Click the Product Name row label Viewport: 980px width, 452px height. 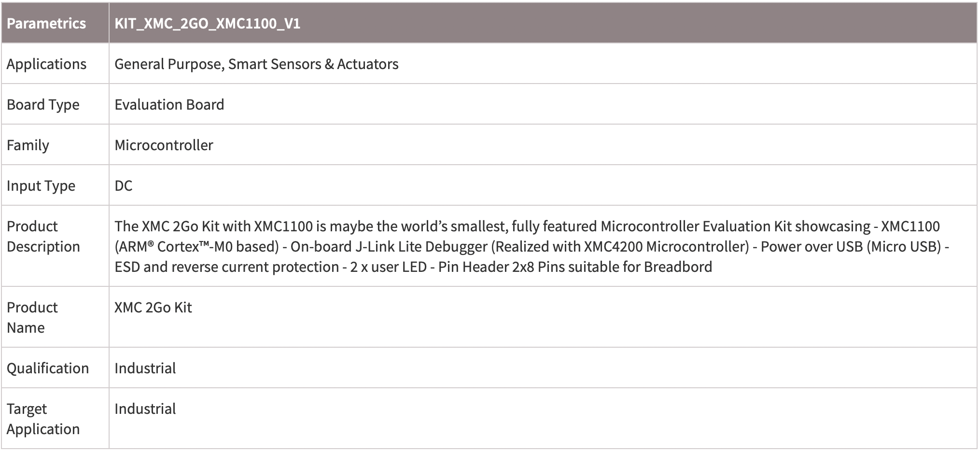click(x=32, y=317)
